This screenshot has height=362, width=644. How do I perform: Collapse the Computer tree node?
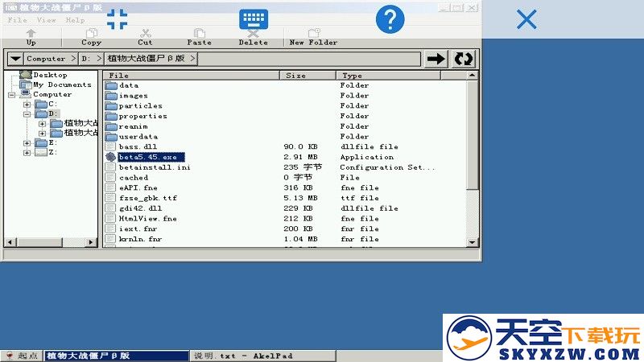[x=11, y=95]
